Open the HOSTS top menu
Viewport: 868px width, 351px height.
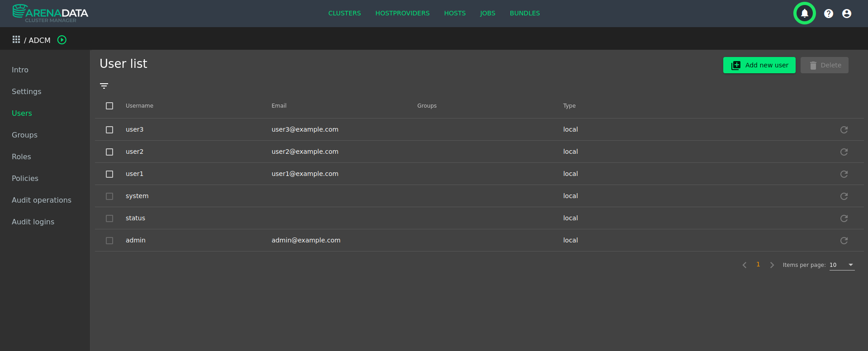point(455,13)
